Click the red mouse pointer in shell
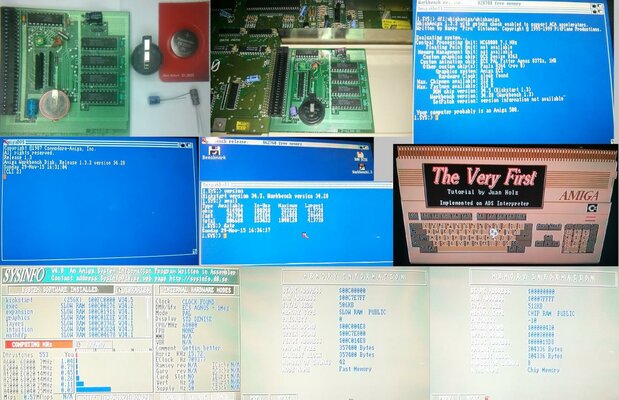The image size is (619, 400). [x=305, y=235]
